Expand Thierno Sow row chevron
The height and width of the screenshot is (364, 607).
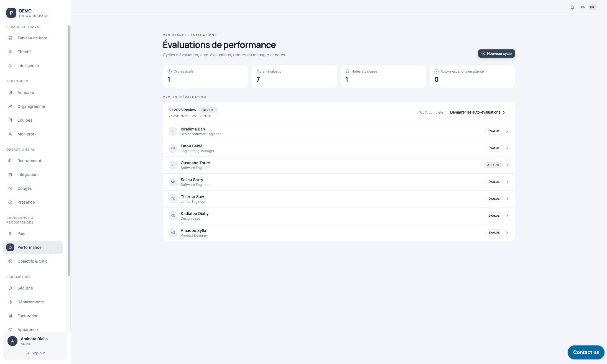507,199
